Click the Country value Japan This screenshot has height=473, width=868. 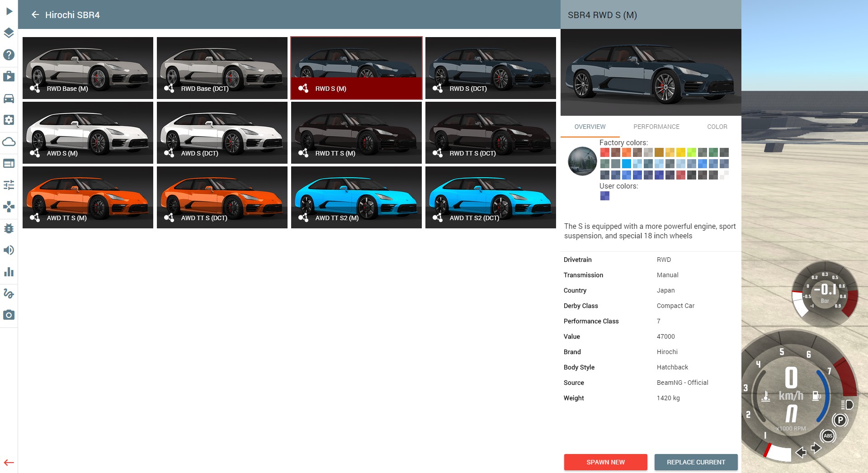pos(665,290)
